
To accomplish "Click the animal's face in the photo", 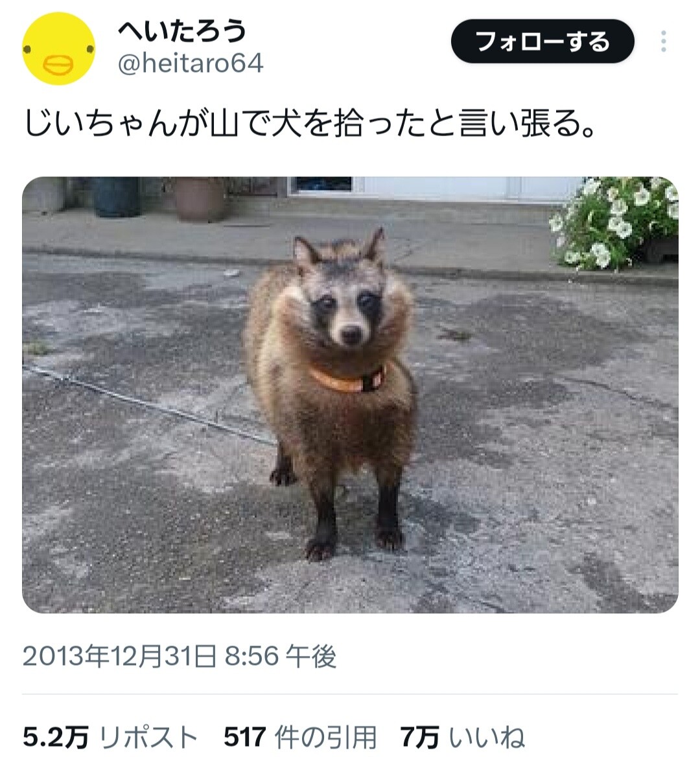I will (x=345, y=309).
